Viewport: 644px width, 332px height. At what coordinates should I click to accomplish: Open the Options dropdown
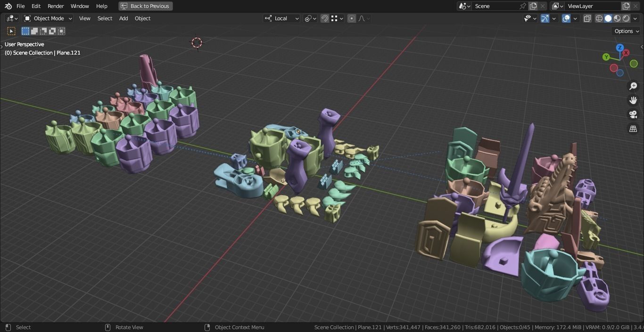(627, 31)
